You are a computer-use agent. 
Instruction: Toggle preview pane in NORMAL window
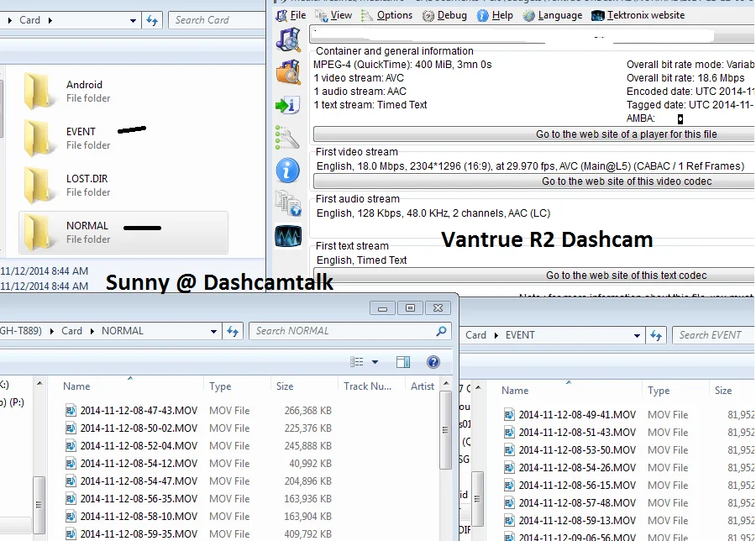coord(403,362)
